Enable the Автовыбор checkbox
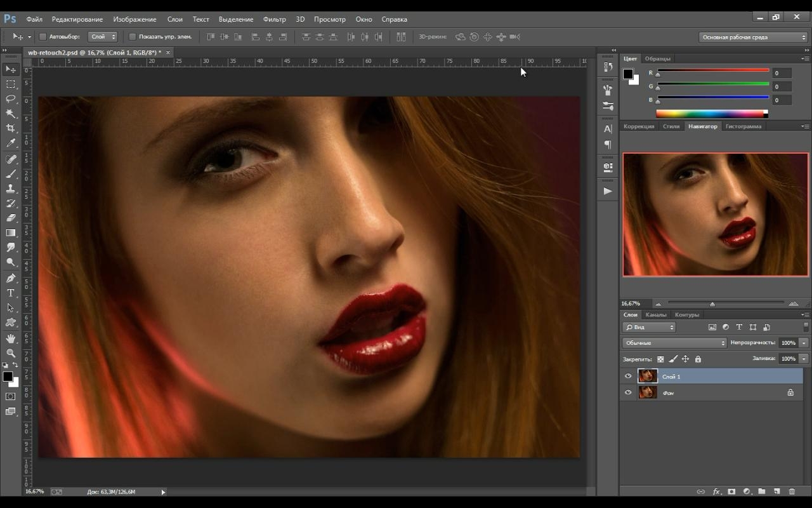This screenshot has width=812, height=508. pos(43,37)
